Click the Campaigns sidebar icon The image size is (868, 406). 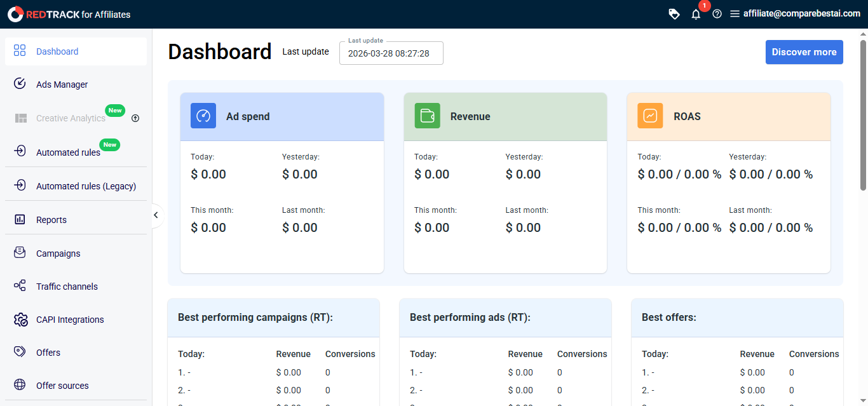tap(20, 253)
